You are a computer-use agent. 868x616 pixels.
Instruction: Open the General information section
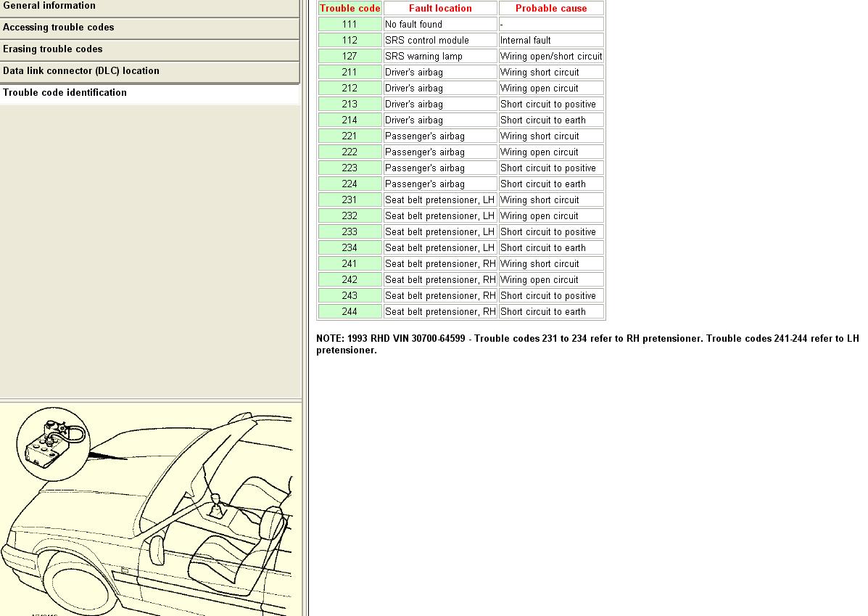tap(49, 6)
